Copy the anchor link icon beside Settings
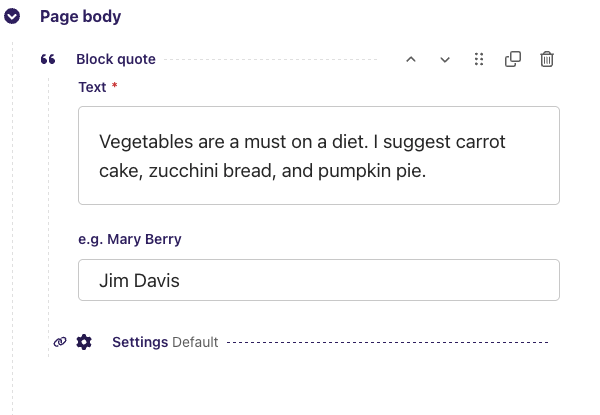 click(x=60, y=342)
